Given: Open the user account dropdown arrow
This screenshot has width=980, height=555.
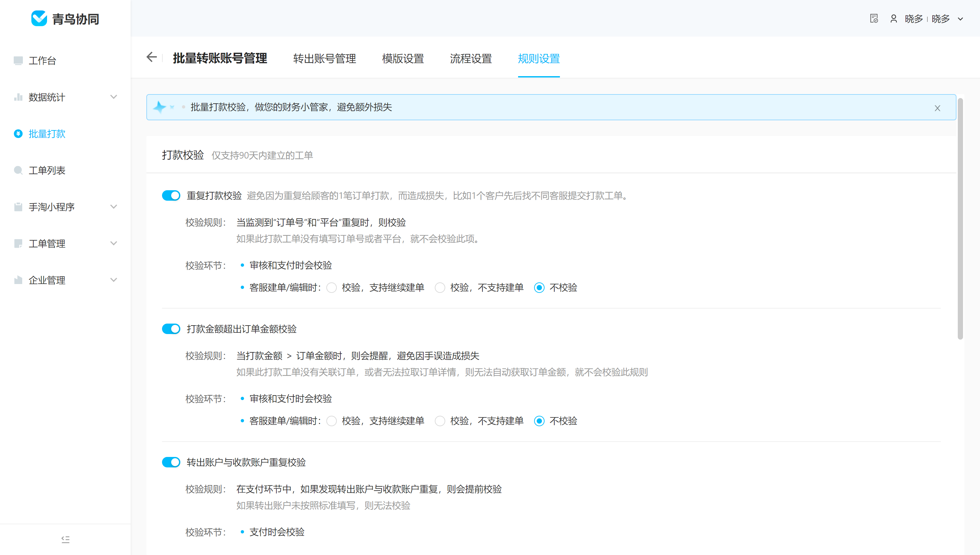Looking at the screenshot, I should (x=961, y=19).
